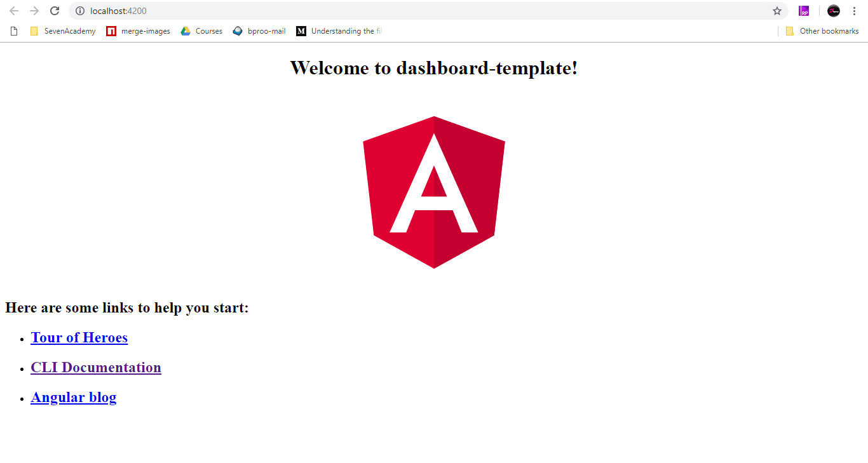Open the Chrome three-dot menu
The image size is (868, 463).
point(854,11)
